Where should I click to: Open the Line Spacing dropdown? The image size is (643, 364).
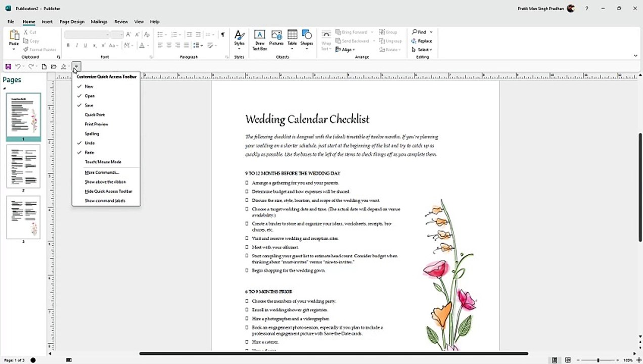click(198, 45)
